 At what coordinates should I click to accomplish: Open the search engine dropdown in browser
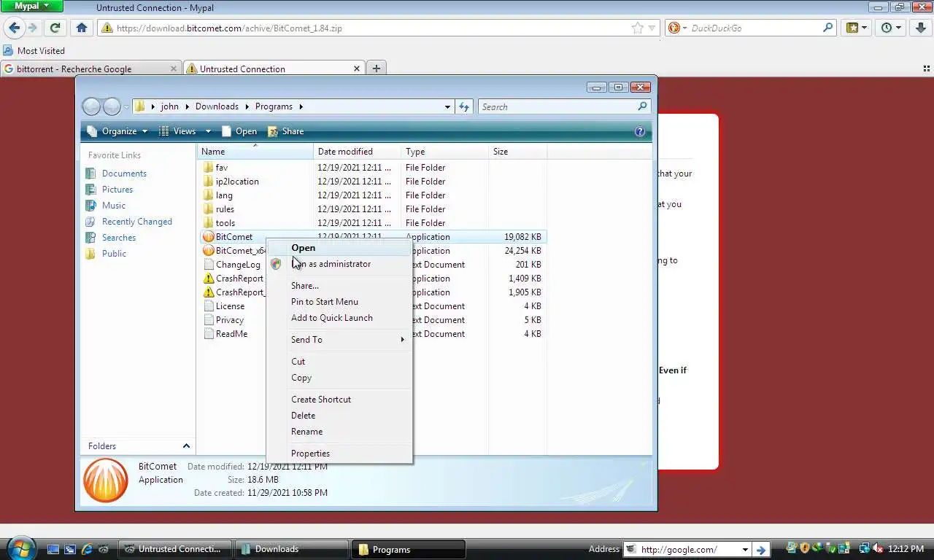(676, 28)
